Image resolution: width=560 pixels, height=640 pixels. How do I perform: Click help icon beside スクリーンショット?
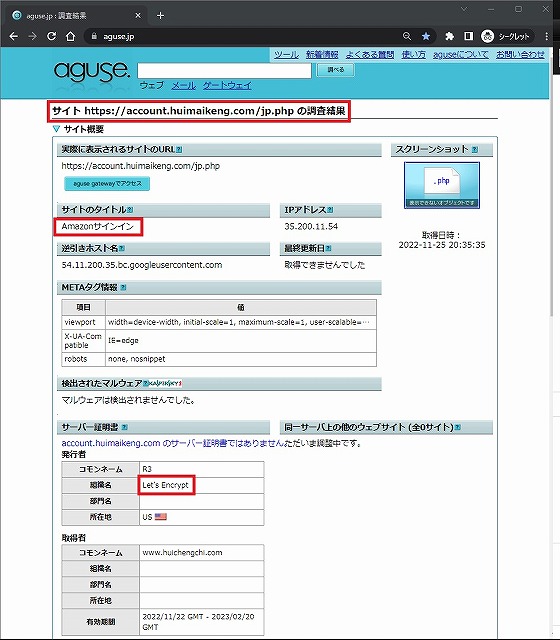click(475, 150)
